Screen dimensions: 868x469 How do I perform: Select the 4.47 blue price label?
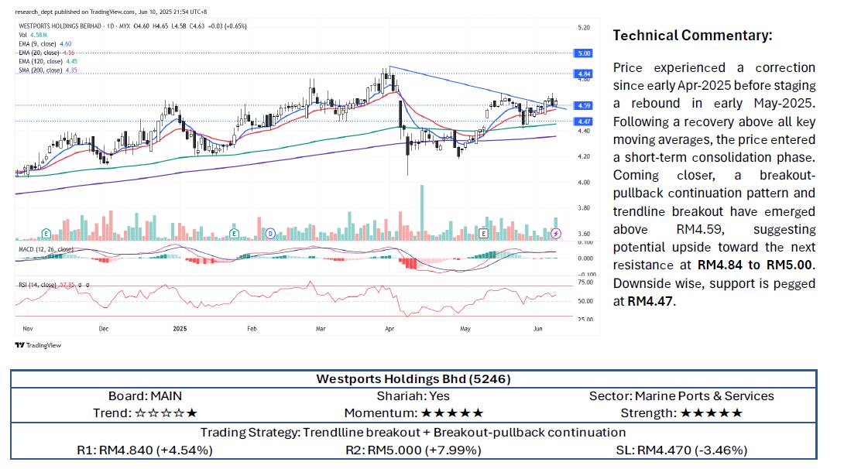[584, 122]
